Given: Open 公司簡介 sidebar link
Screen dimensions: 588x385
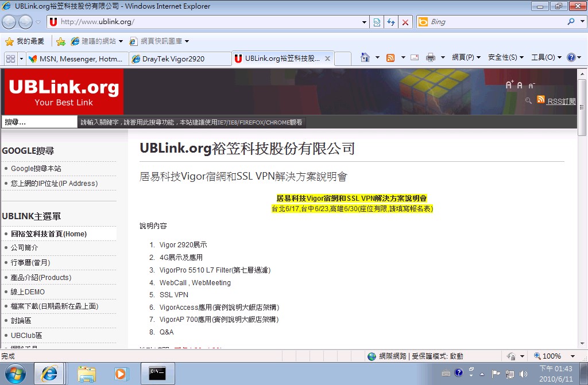Looking at the screenshot, I should (x=24, y=248).
